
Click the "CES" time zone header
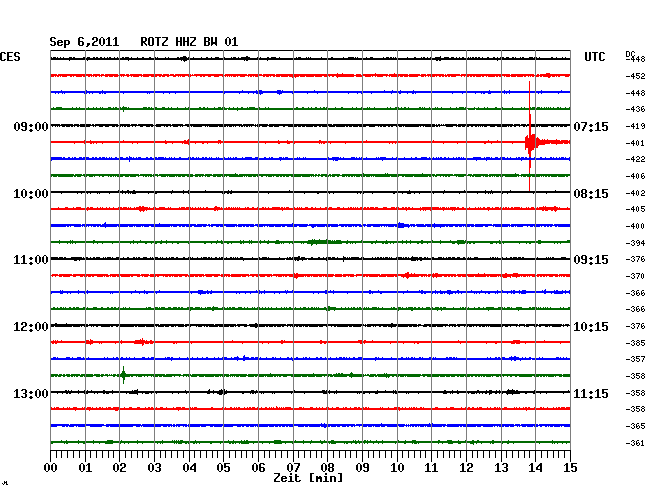pos(10,57)
